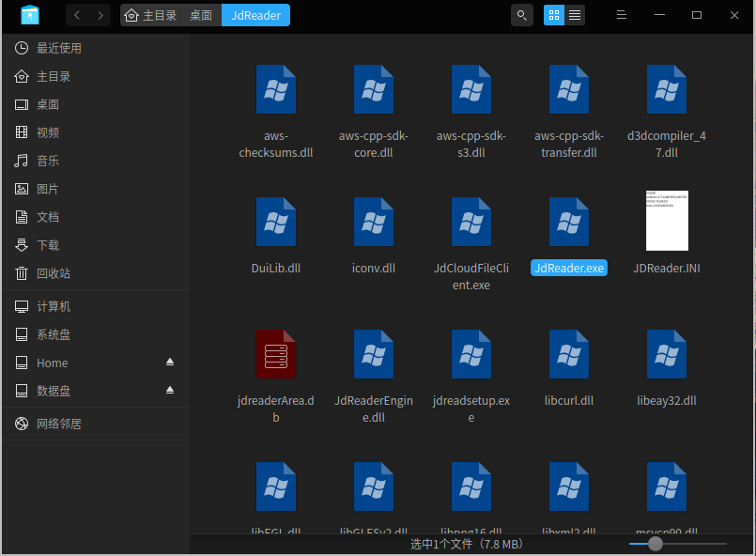The height and width of the screenshot is (556, 756).
Task: Open 计算机 in the sidebar
Action: (x=96, y=306)
